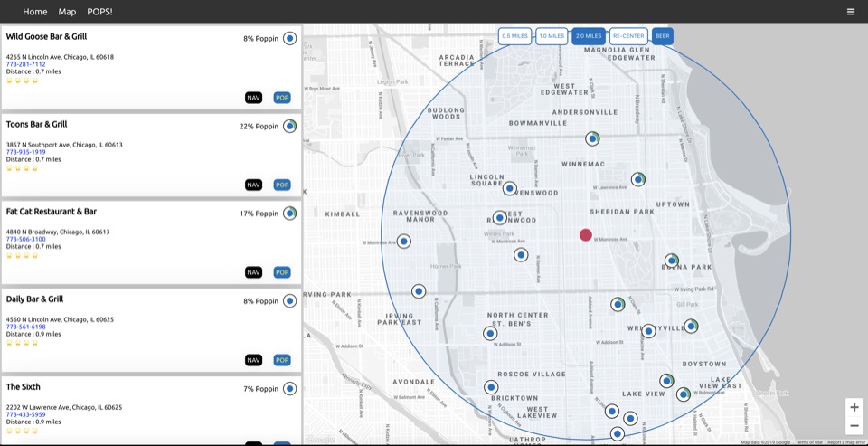Image resolution: width=868 pixels, height=446 pixels.
Task: Click bar marker above Bricktown label
Action: click(491, 387)
